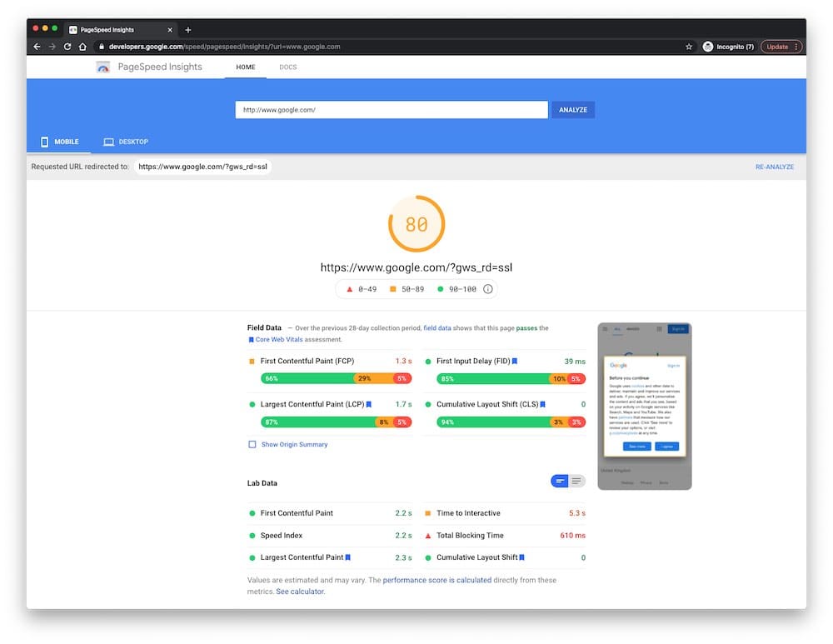Click the 610 ms Total Blocking Time value

click(x=573, y=536)
